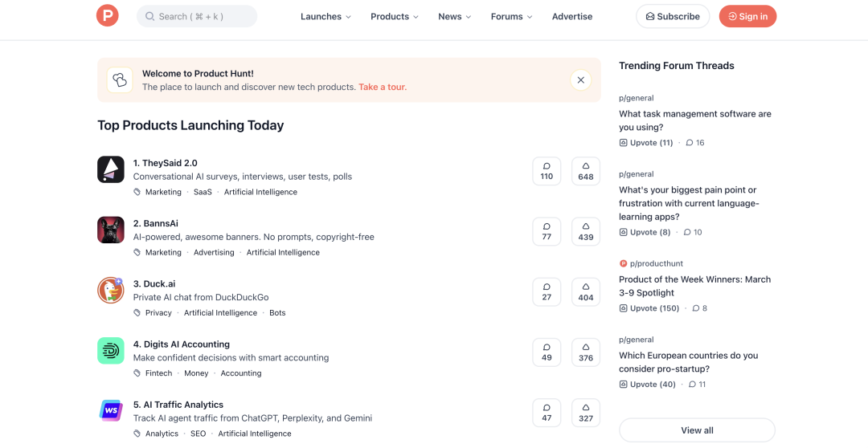The height and width of the screenshot is (448, 868).
Task: Expand the News menu
Action: [x=454, y=17]
